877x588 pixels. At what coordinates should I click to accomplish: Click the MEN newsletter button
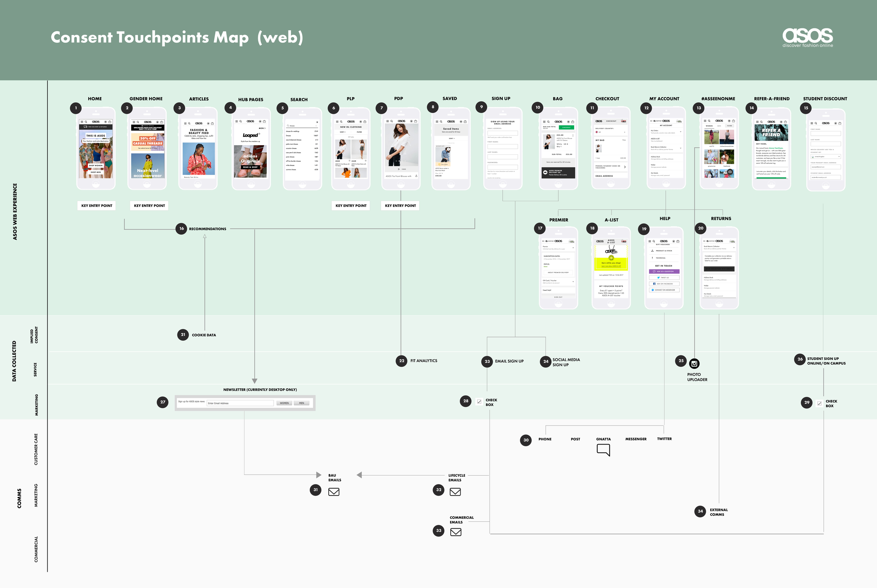point(301,403)
